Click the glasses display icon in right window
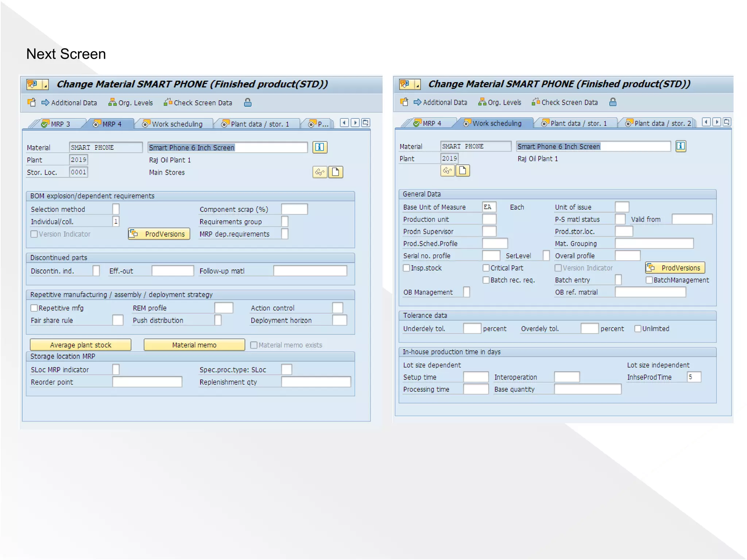 (x=447, y=171)
